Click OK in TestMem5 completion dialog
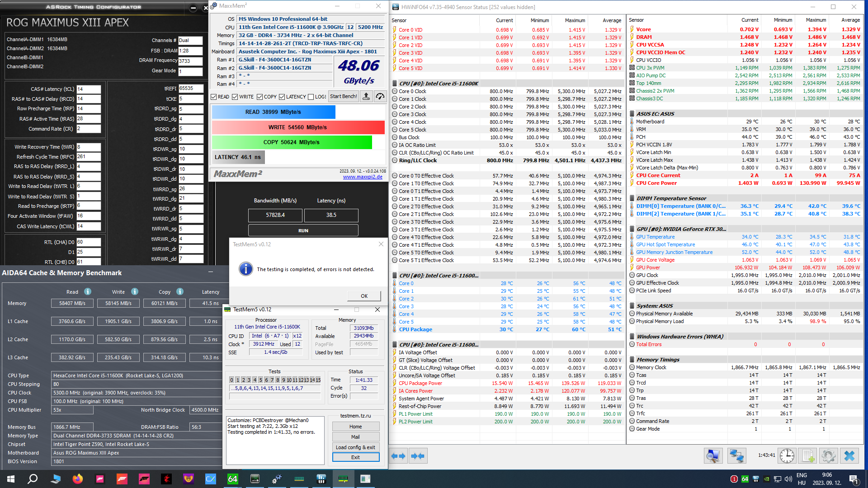The image size is (868, 488). 364,296
